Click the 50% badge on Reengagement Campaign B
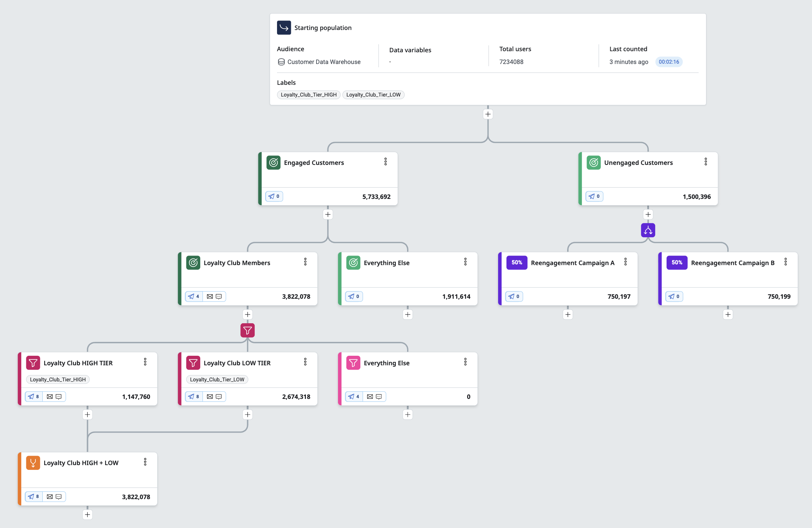812x528 pixels. [x=677, y=263]
